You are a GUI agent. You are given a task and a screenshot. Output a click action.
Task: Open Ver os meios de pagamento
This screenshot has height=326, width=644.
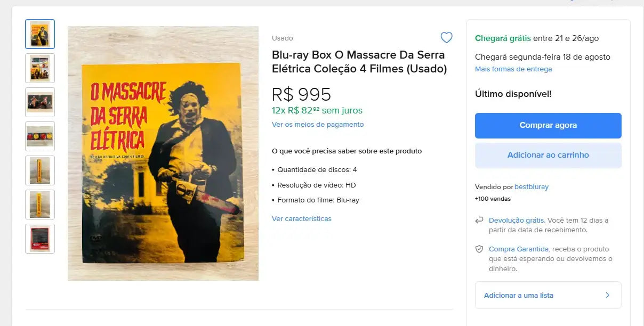click(317, 125)
